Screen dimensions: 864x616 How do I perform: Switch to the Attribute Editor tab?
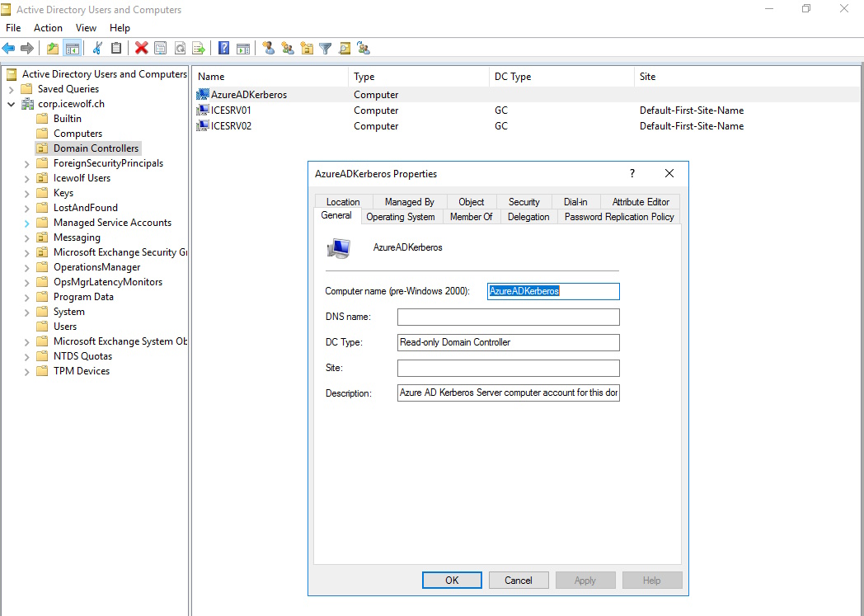pyautogui.click(x=641, y=202)
